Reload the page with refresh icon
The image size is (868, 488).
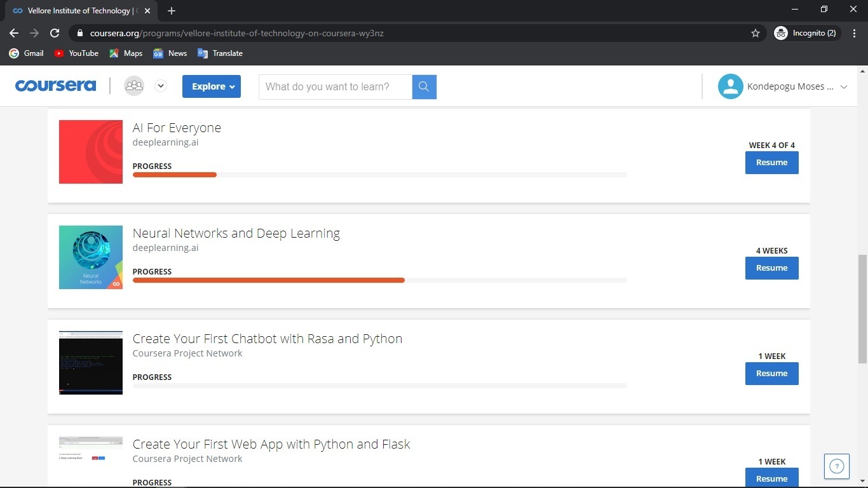click(x=55, y=33)
